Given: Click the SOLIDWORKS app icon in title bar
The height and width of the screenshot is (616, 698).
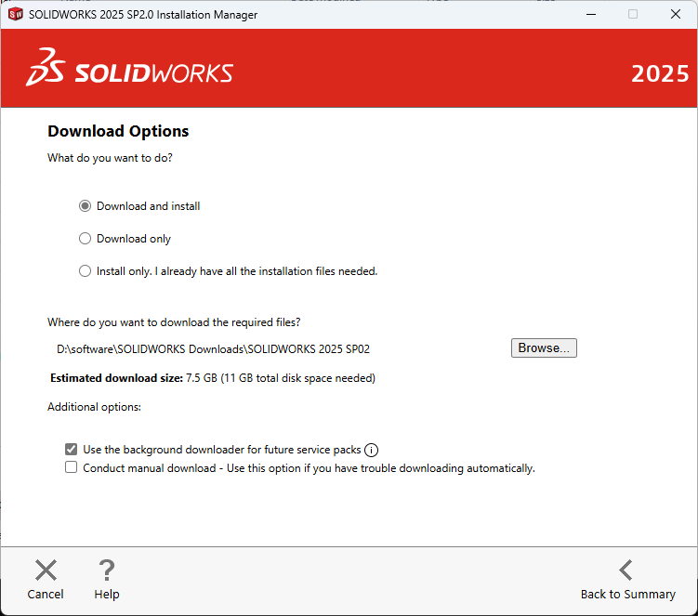Looking at the screenshot, I should (15, 14).
